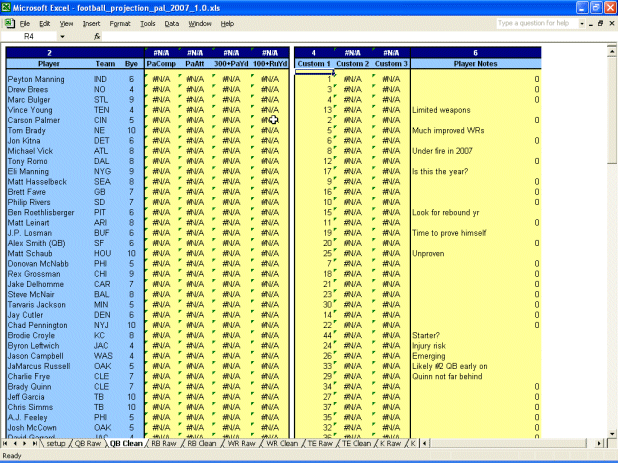Switch to the QB Raw sheet tab

[87, 443]
